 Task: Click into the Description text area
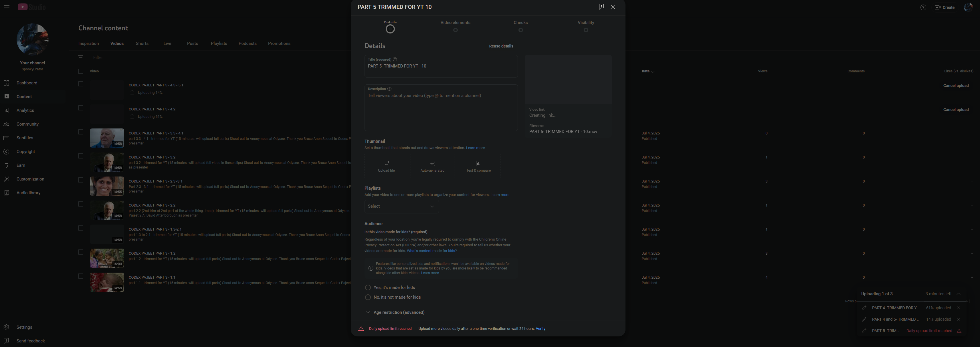click(x=441, y=108)
